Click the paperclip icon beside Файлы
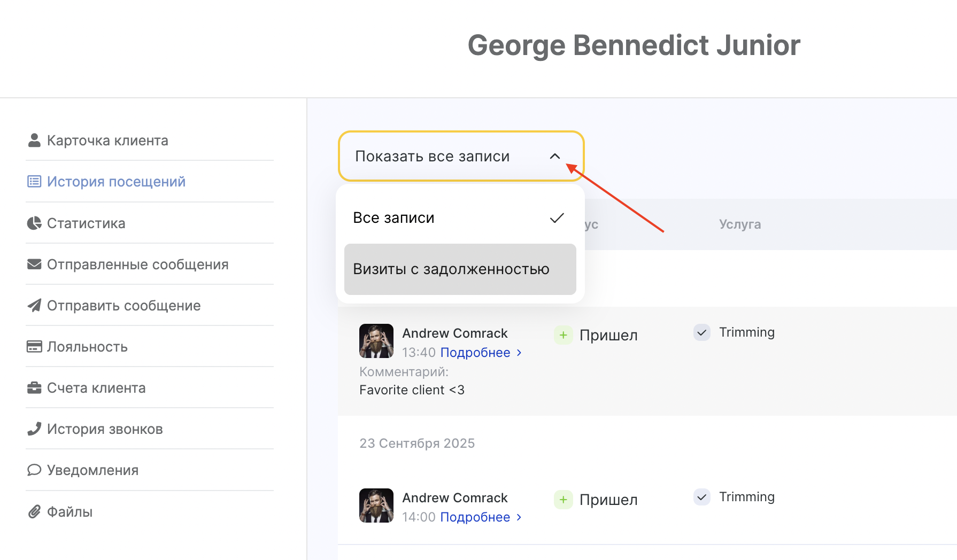The height and width of the screenshot is (560, 957). tap(34, 512)
